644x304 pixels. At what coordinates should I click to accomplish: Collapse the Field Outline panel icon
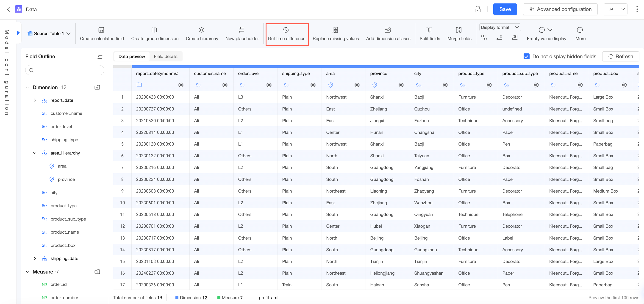(x=100, y=56)
